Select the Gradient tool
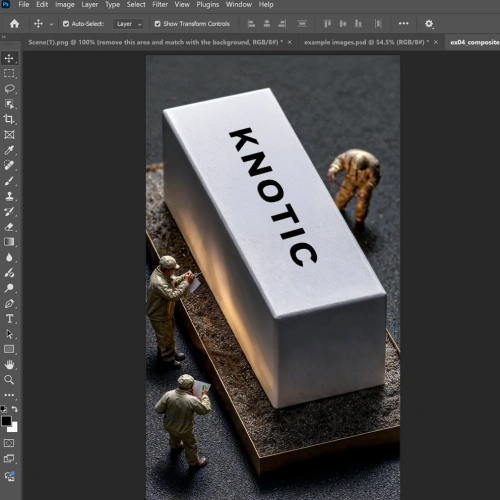 (9, 242)
